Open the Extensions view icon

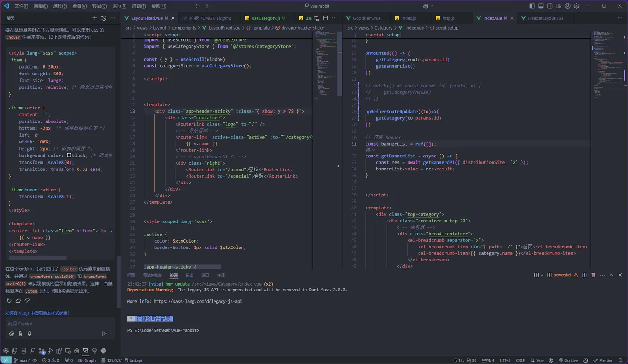59,351
